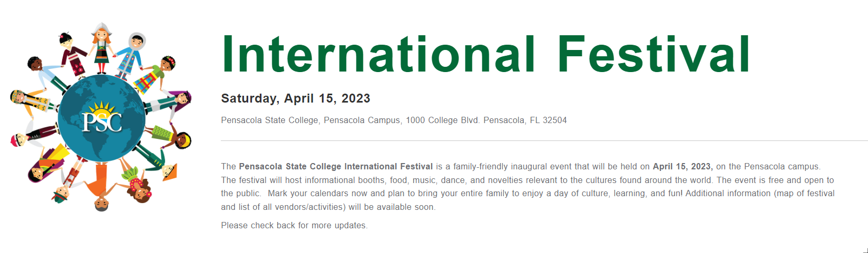868x253 pixels.
Task: Select the girl in the burgundy kimono
Action: [74, 54]
